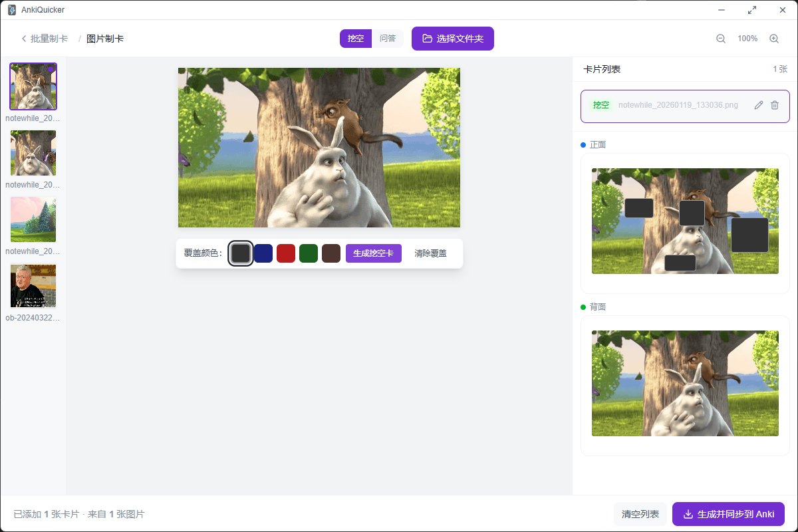This screenshot has width=798, height=532.
Task: Switch to 问答 mode
Action: pyautogui.click(x=388, y=39)
